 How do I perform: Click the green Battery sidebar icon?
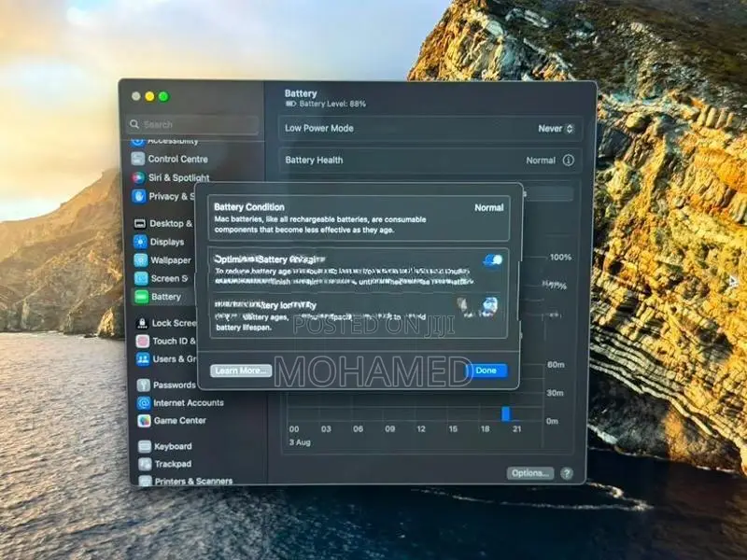(142, 297)
